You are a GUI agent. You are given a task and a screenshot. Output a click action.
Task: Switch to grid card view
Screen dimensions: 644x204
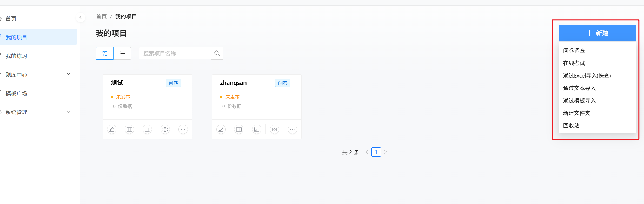tap(105, 53)
